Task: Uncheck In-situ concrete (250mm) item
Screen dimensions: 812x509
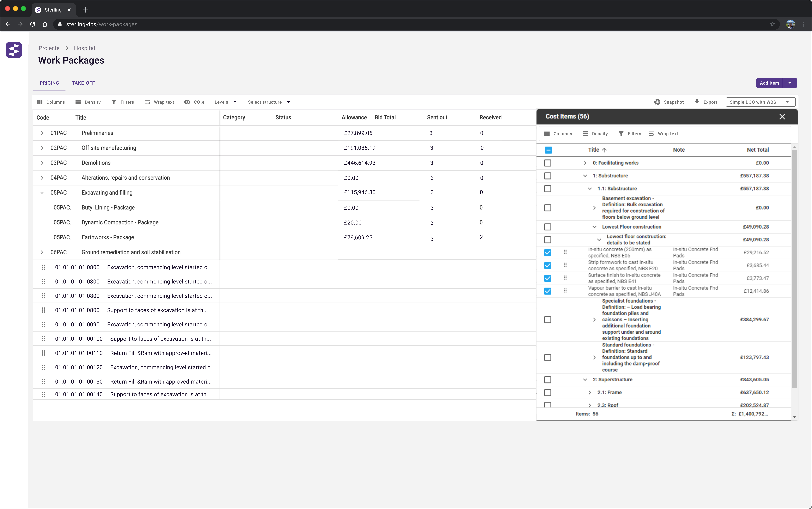Action: 548,253
